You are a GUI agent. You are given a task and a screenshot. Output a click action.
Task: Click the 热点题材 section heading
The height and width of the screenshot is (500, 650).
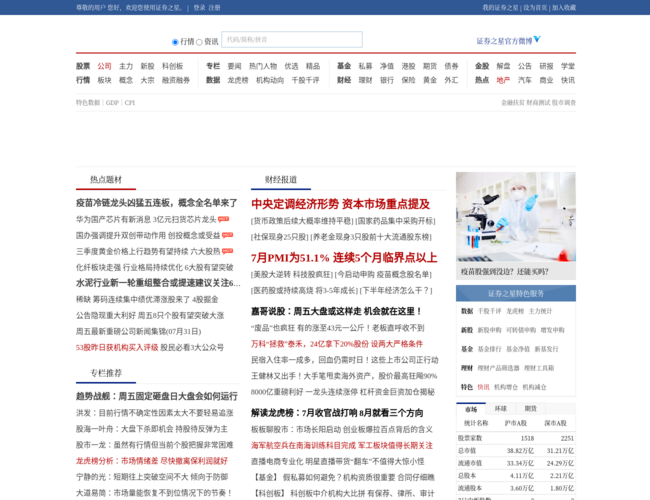[x=106, y=180]
